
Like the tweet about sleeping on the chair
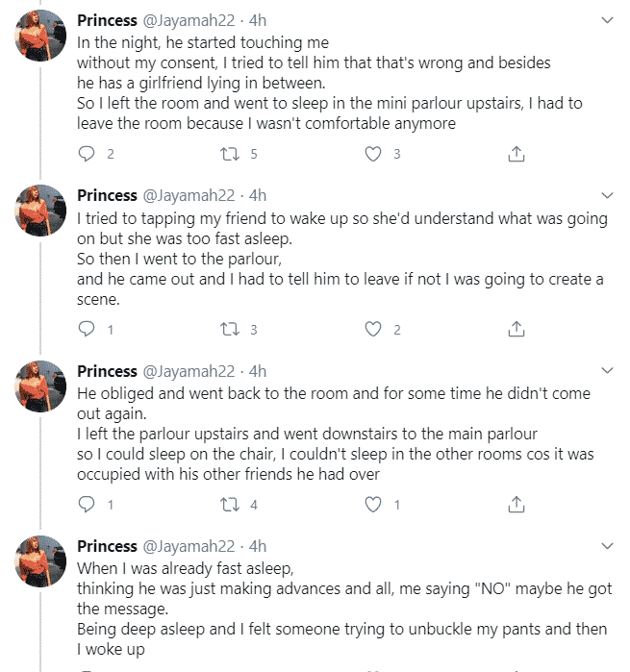(373, 504)
